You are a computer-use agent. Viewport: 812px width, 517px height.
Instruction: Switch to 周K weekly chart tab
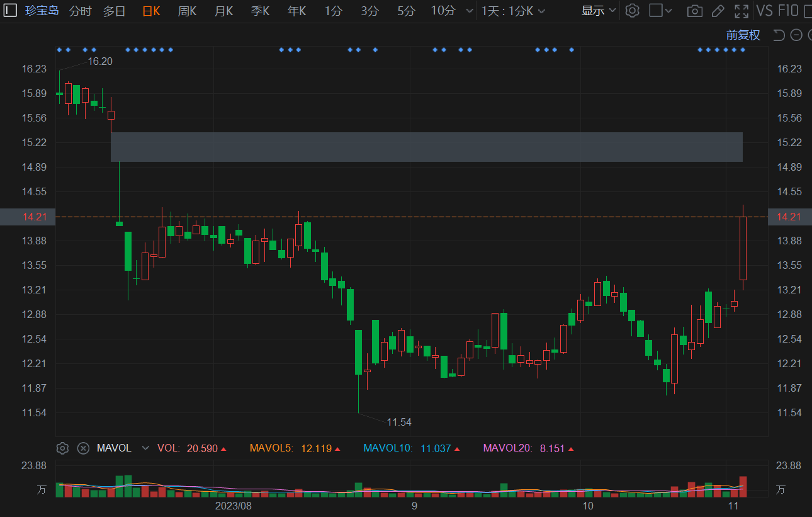[187, 11]
